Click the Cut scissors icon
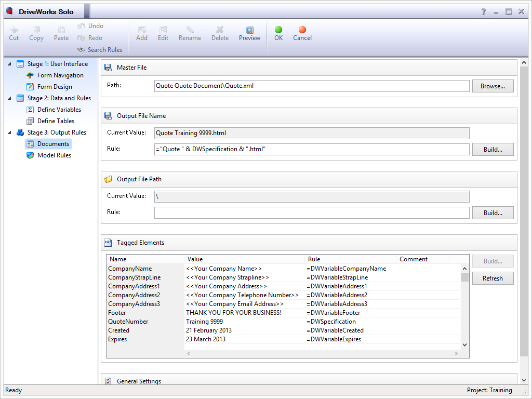The image size is (532, 399). [x=14, y=30]
